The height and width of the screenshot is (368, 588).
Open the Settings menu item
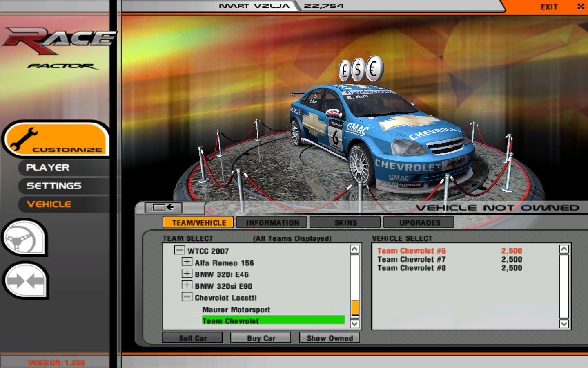pyautogui.click(x=54, y=186)
